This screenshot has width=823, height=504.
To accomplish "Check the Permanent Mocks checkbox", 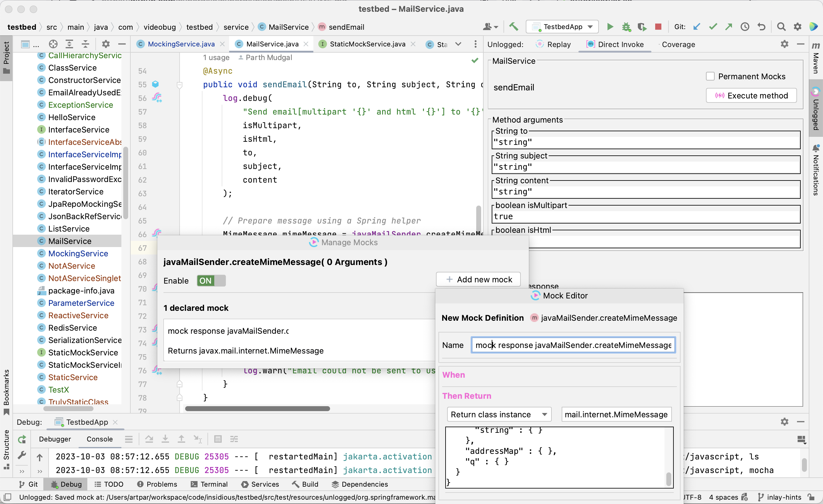I will tap(710, 76).
